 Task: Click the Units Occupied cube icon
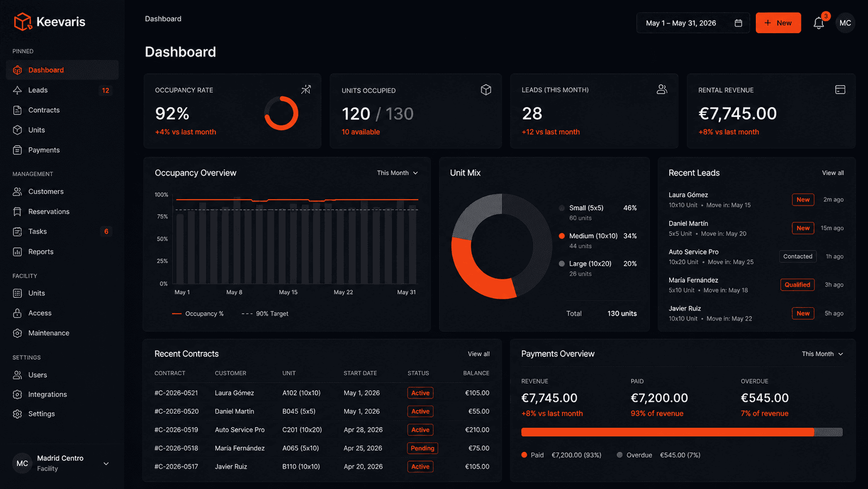click(486, 90)
